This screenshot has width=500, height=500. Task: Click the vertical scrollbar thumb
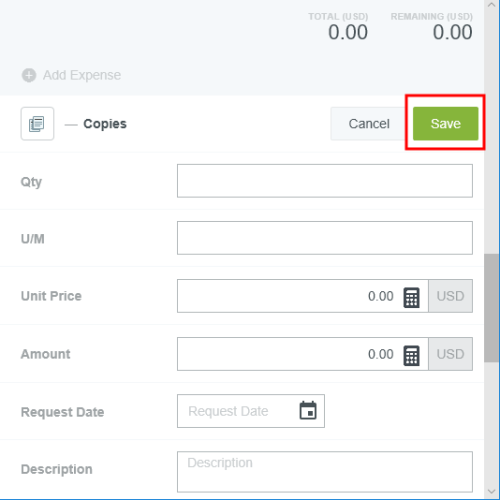point(492,308)
